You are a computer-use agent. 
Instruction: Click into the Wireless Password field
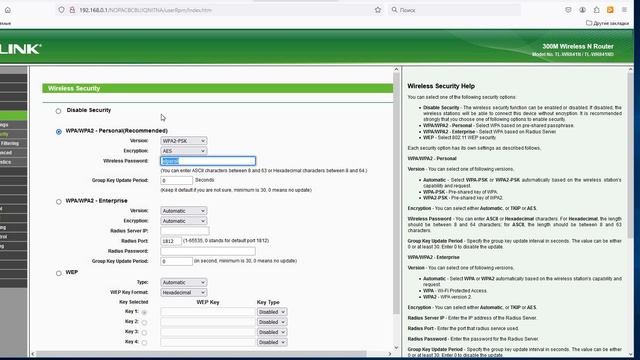(x=208, y=161)
